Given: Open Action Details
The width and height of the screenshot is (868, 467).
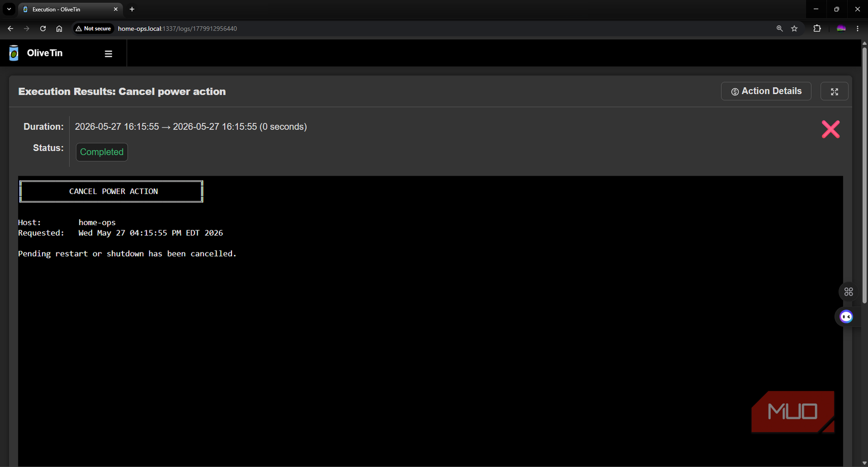Looking at the screenshot, I should 766,91.
